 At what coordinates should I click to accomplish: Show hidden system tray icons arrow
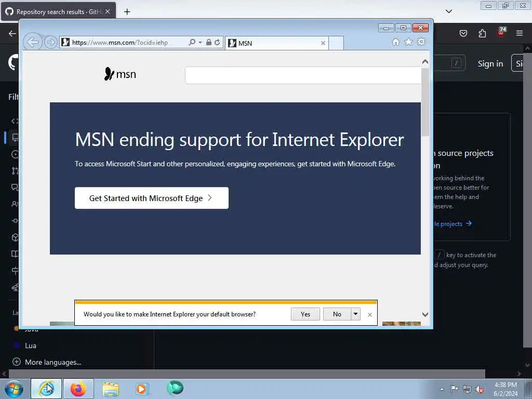tap(442, 389)
